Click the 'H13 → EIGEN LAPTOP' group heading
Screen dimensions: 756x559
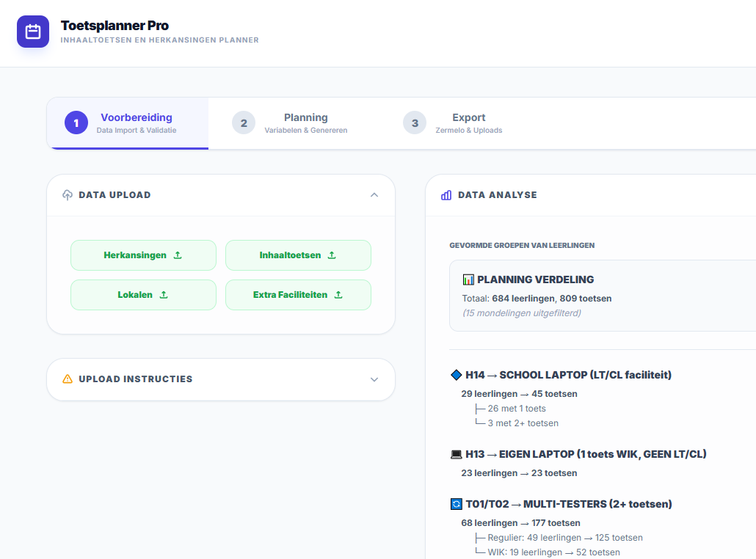coord(585,454)
